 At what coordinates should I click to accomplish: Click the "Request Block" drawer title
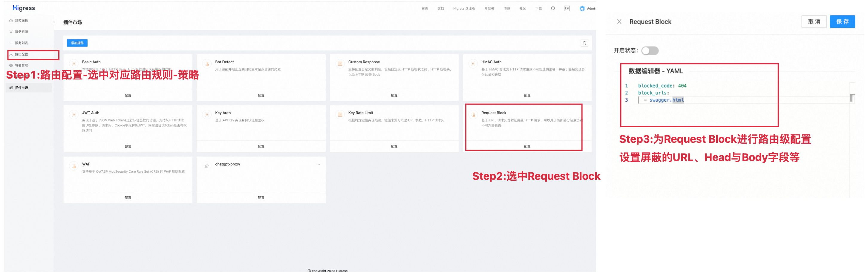(650, 22)
